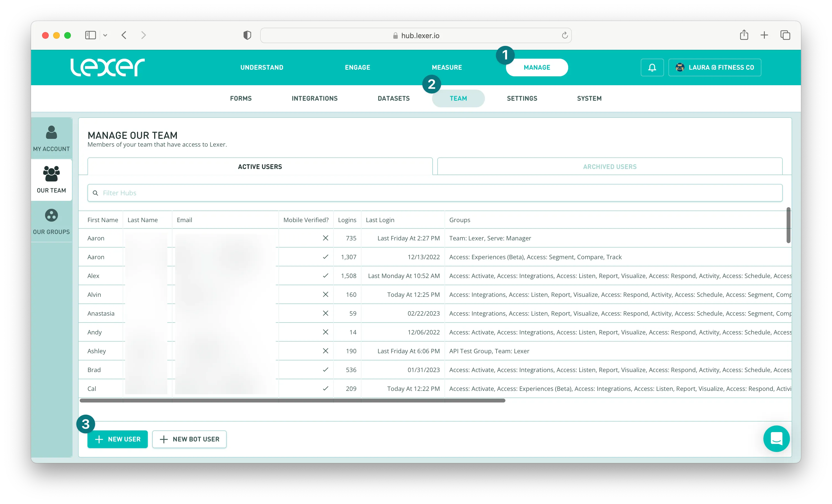The image size is (832, 504).
Task: Click the horizontal table scrollbar
Action: (x=292, y=400)
